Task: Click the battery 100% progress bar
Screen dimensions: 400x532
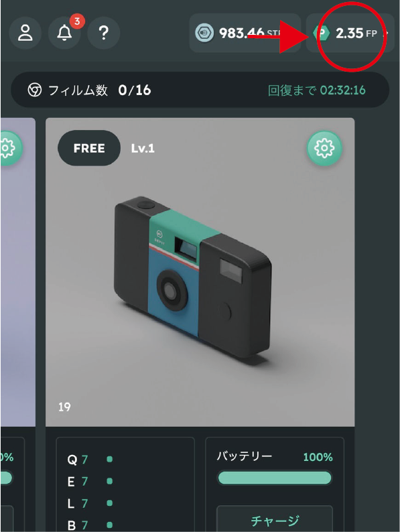Action: pyautogui.click(x=275, y=478)
